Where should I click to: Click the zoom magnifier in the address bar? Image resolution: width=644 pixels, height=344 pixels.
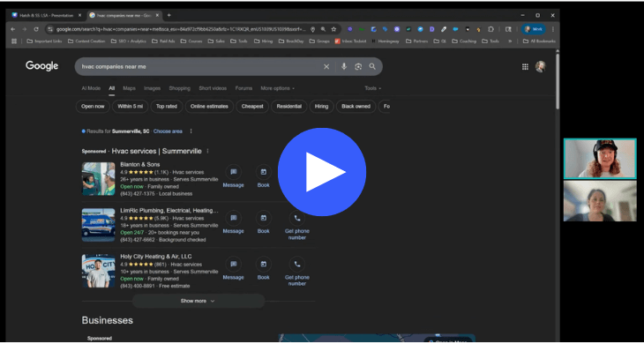tap(323, 29)
